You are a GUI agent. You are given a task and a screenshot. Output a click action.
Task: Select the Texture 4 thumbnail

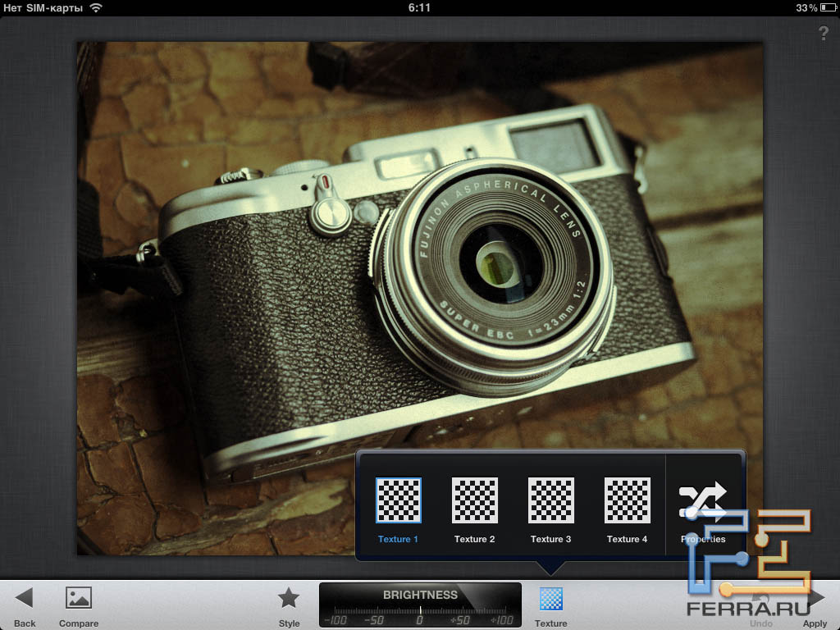628,500
